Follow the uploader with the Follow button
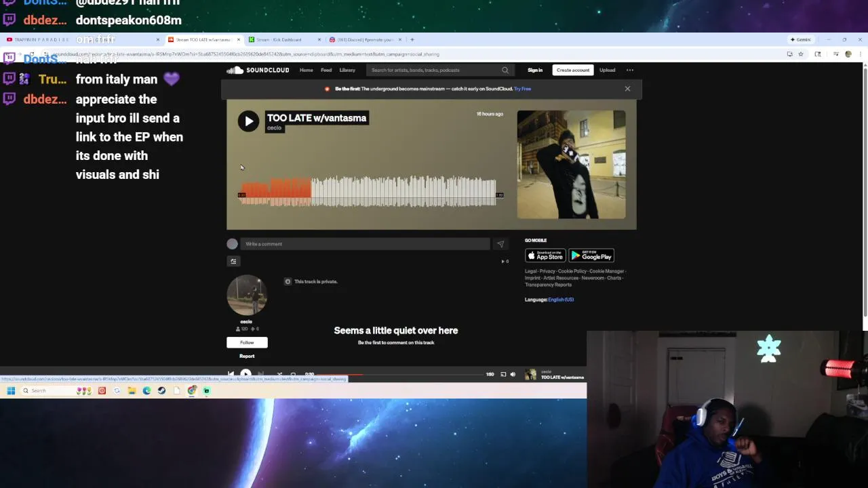The image size is (868, 488). click(247, 342)
